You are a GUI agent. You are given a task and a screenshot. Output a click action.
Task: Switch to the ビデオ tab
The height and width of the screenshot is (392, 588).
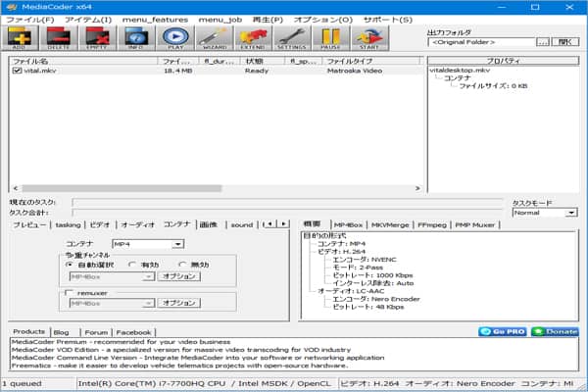tap(99, 224)
